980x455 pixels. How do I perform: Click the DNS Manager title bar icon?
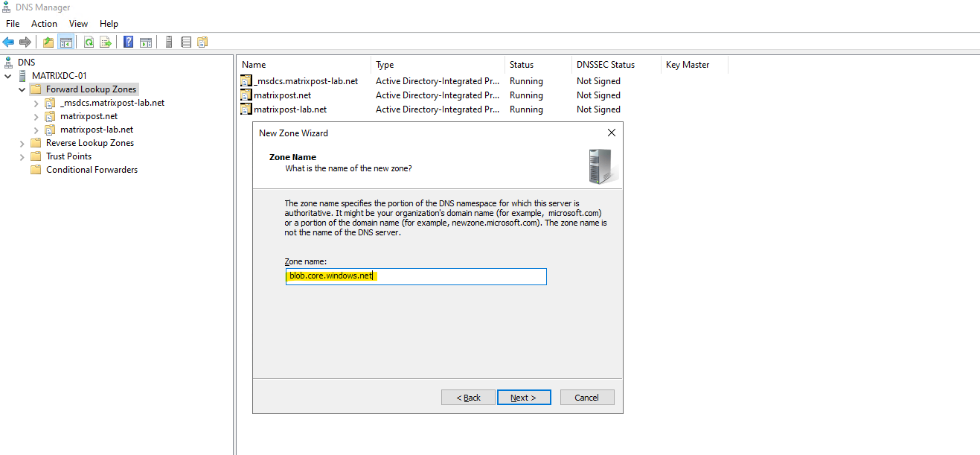(x=7, y=7)
